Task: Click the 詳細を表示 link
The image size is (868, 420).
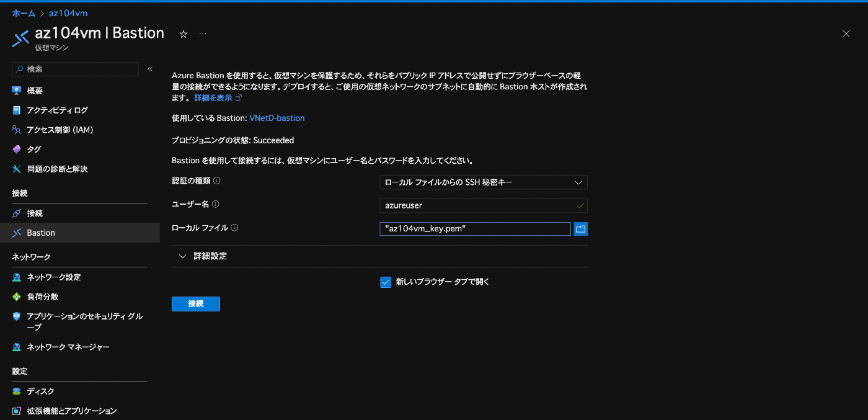Action: (x=213, y=98)
